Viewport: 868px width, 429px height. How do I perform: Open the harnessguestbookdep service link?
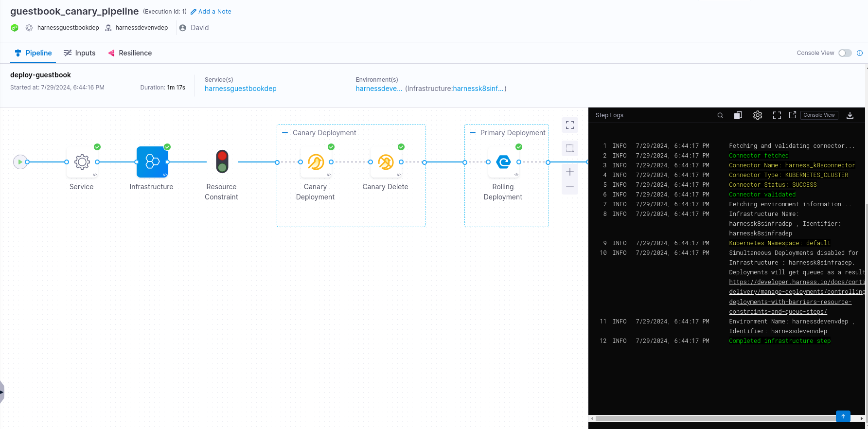(240, 89)
